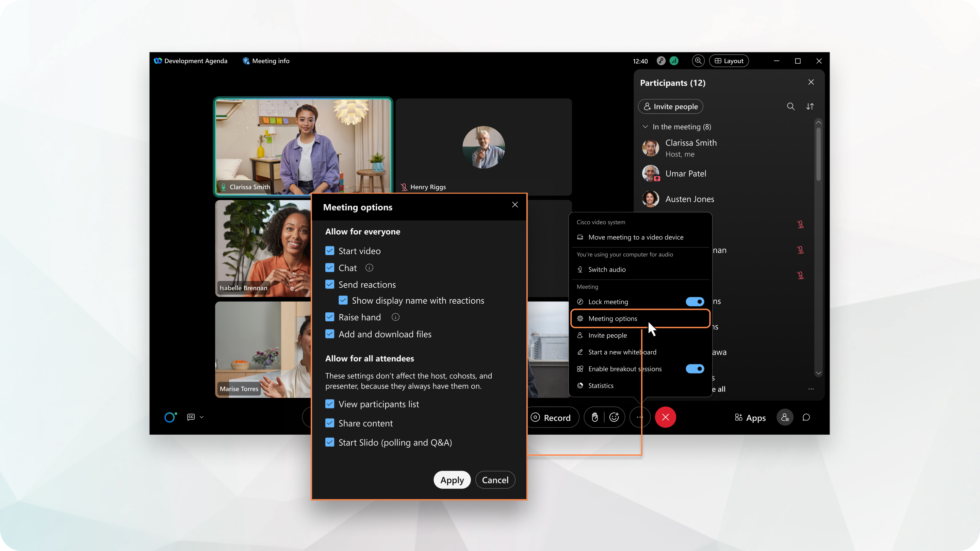Click the Raise hand icon
The width and height of the screenshot is (980, 551).
[595, 417]
